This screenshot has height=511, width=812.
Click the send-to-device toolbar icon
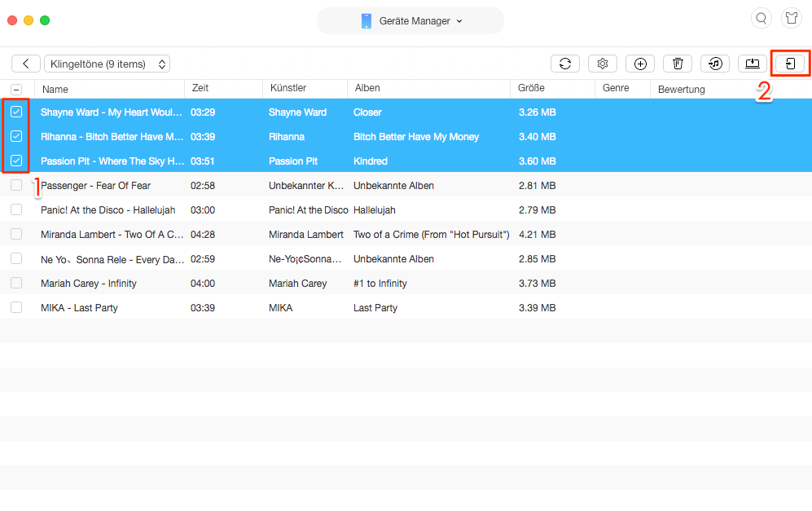pyautogui.click(x=790, y=64)
